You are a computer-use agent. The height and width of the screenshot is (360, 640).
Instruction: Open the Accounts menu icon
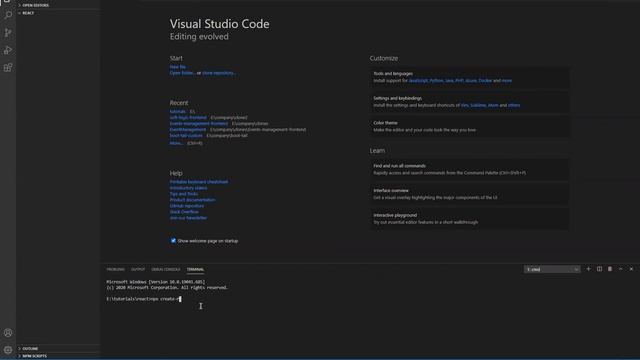(8, 333)
